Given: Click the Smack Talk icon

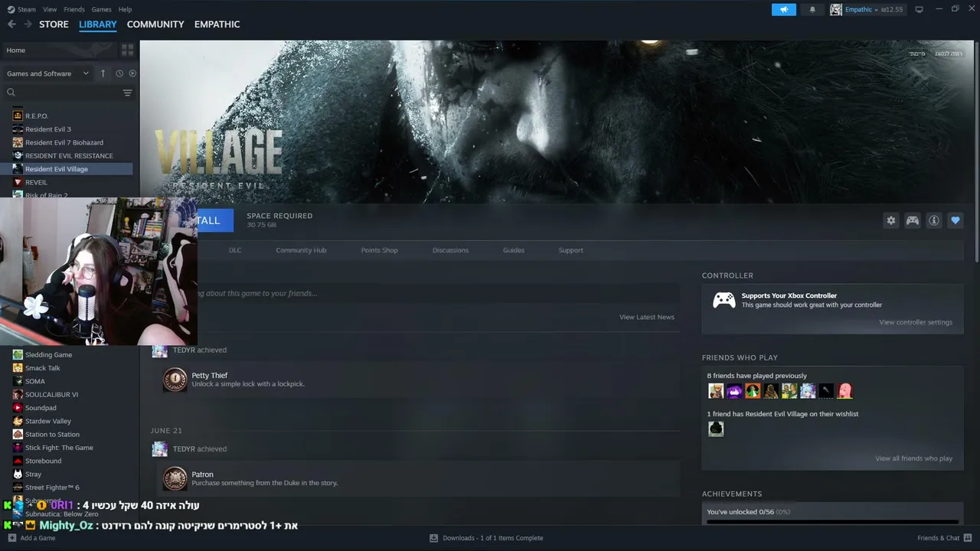Looking at the screenshot, I should coord(18,368).
